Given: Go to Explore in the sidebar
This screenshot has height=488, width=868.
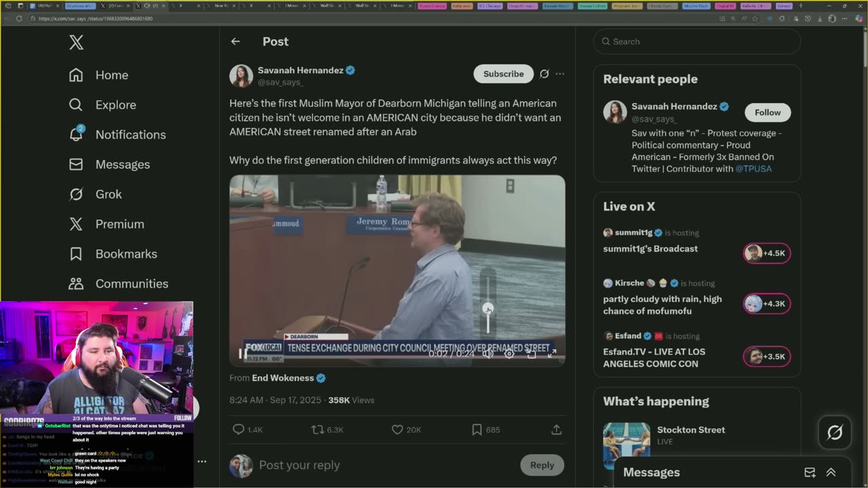Looking at the screenshot, I should (103, 105).
